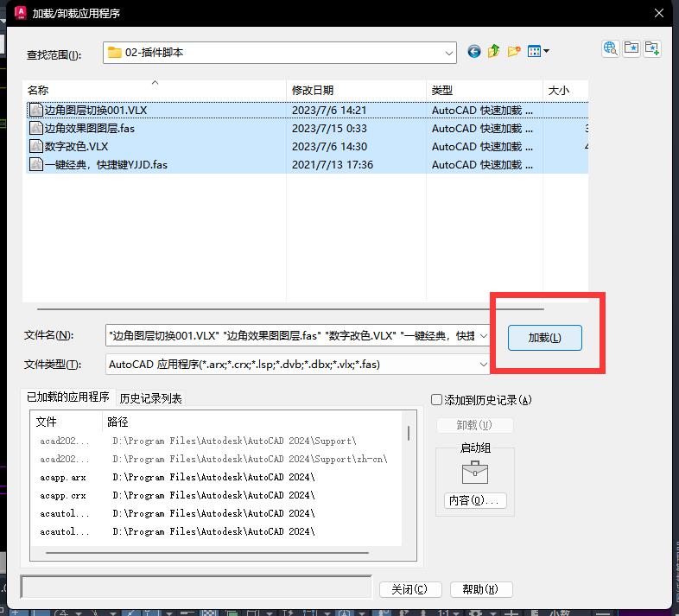679x616 pixels.
Task: Create a new folder icon
Action: point(514,51)
